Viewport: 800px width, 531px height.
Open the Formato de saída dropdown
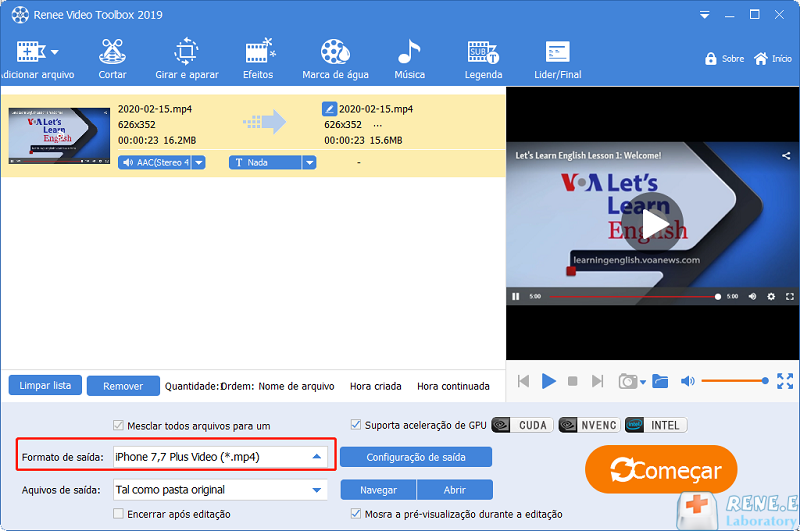[219, 457]
